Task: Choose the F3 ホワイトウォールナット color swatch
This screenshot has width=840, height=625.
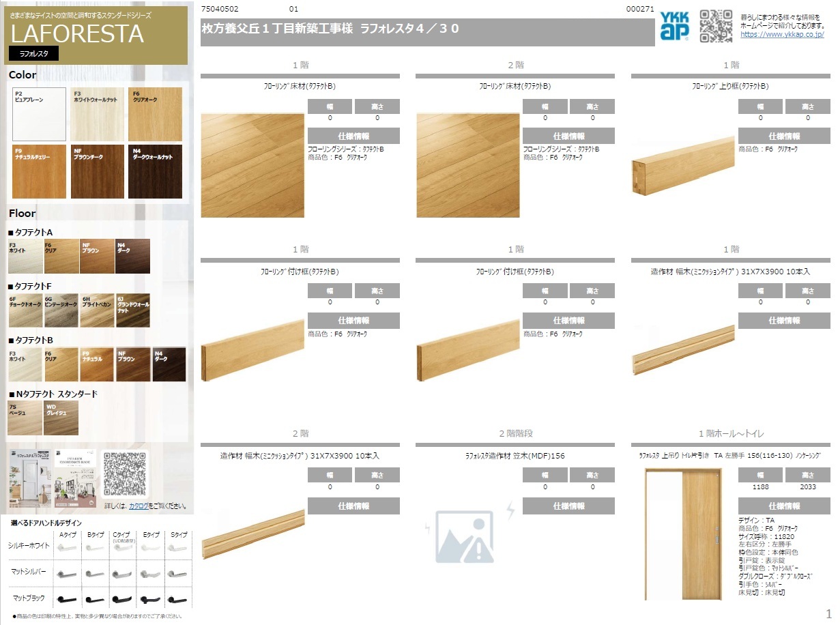Action: point(98,114)
